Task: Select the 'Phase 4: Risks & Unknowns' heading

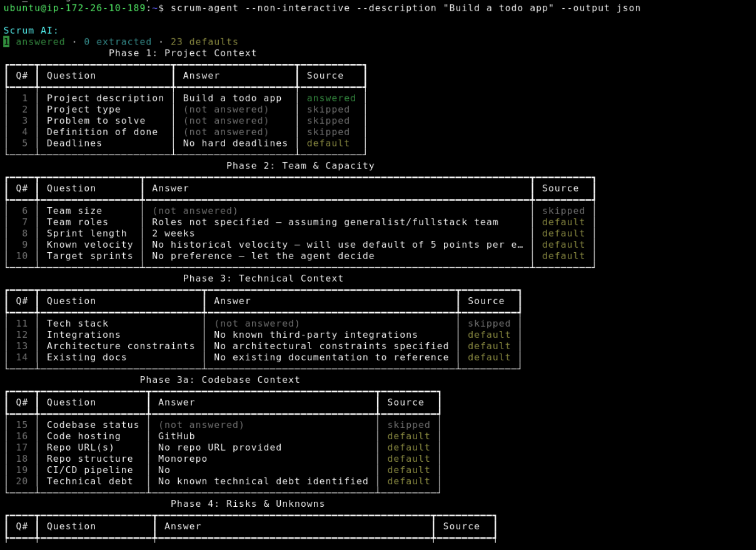Action: point(248,504)
